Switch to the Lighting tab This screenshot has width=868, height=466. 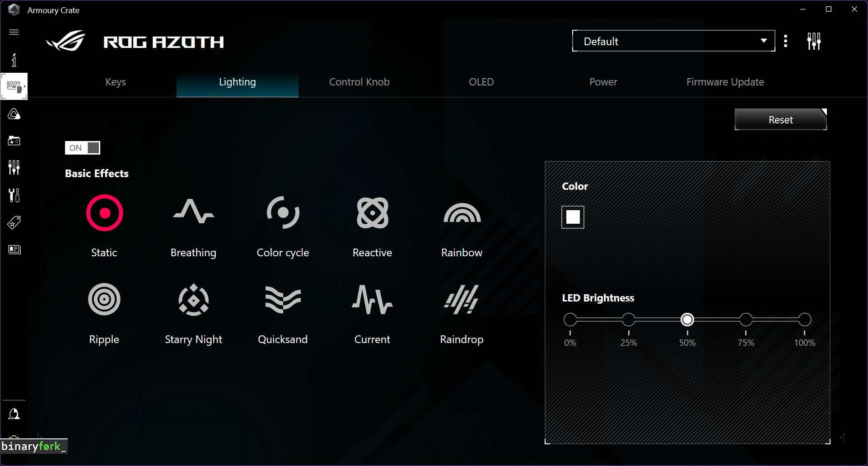coord(238,82)
